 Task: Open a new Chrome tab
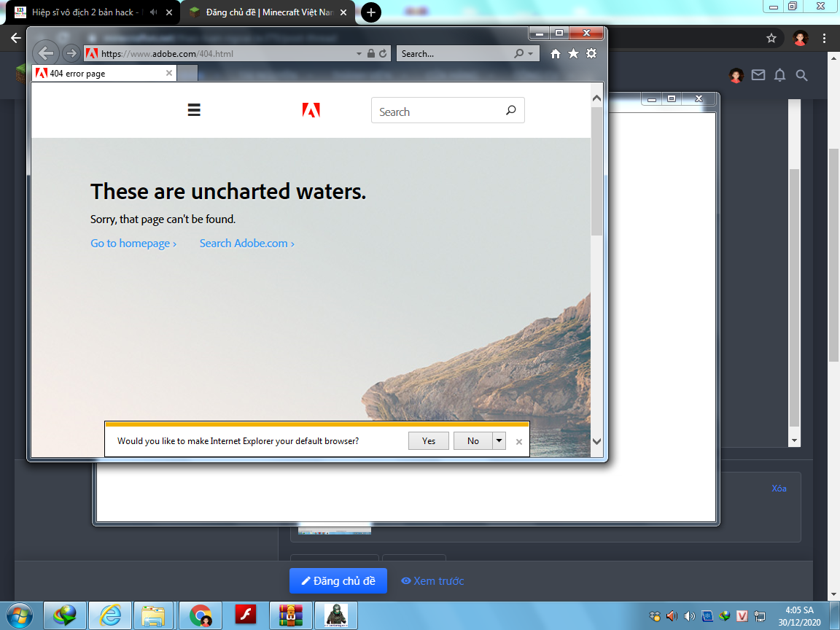[x=370, y=12]
